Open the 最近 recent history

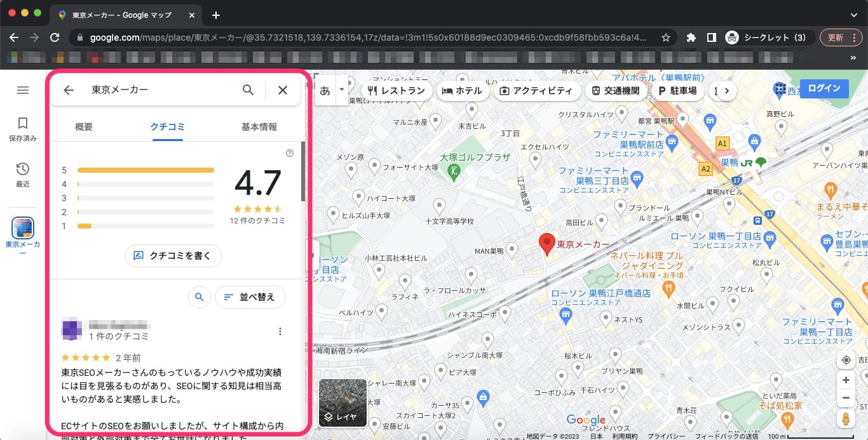[23, 175]
